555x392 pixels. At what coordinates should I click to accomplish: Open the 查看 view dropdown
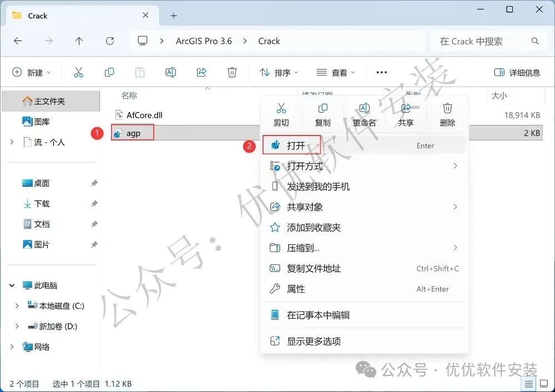[x=336, y=73]
